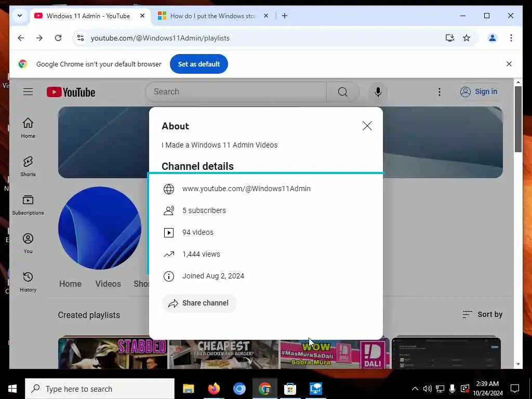Viewport: 532px width, 399px height.
Task: Select the '1,444 views' text
Action: (x=201, y=254)
